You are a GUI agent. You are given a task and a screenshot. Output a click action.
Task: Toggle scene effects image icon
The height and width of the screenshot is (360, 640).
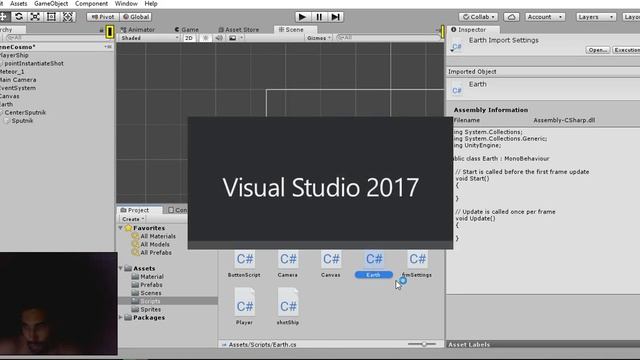(x=232, y=38)
